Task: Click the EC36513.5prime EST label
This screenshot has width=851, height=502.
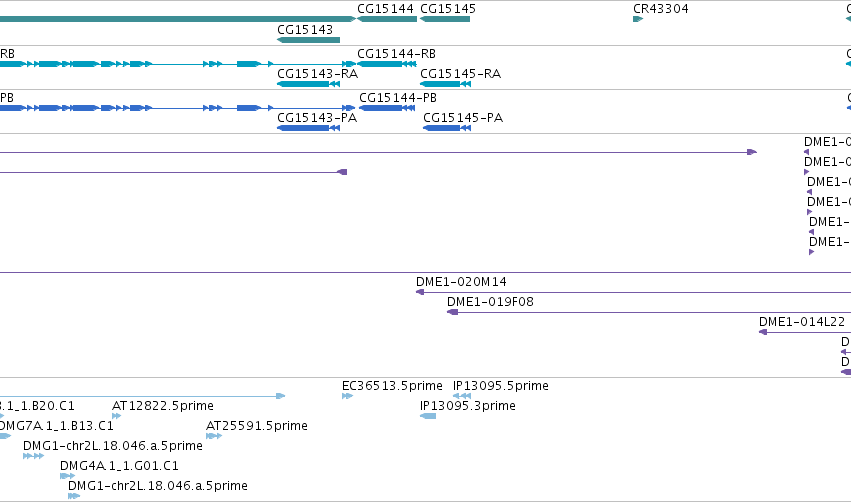Action: (x=392, y=386)
